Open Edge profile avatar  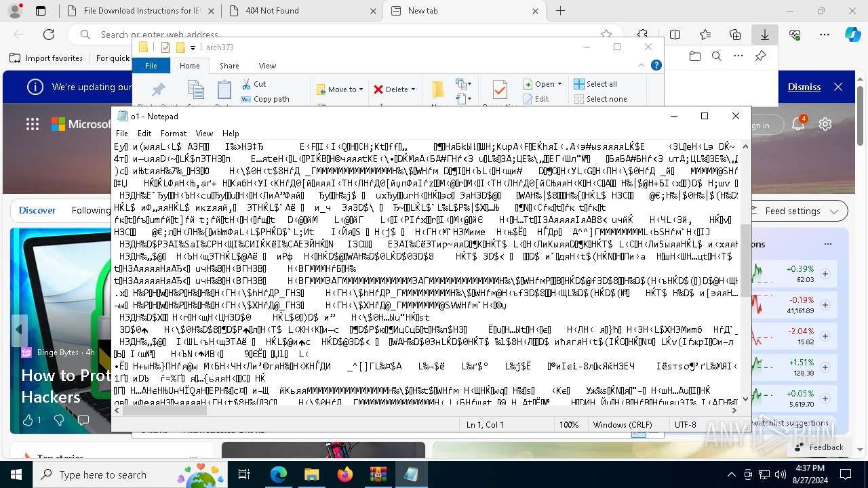coord(16,11)
